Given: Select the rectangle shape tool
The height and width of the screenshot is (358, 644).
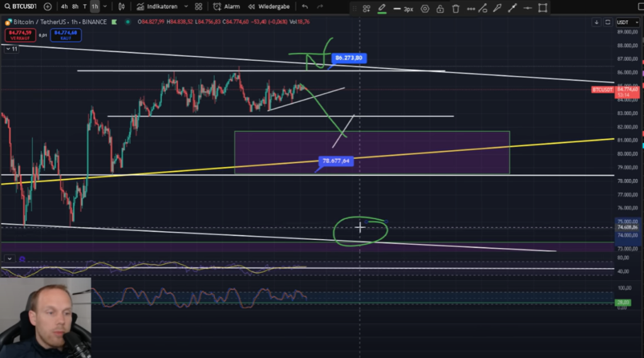Looking at the screenshot, I should click(543, 8).
